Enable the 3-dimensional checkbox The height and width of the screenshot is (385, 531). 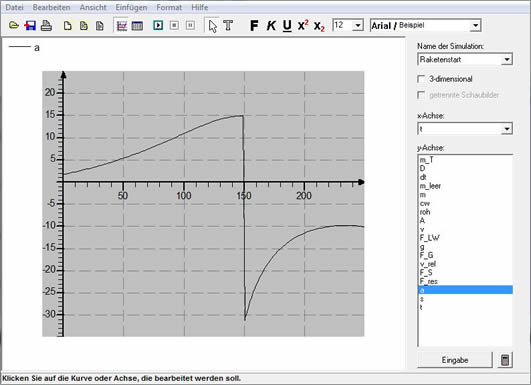(421, 79)
